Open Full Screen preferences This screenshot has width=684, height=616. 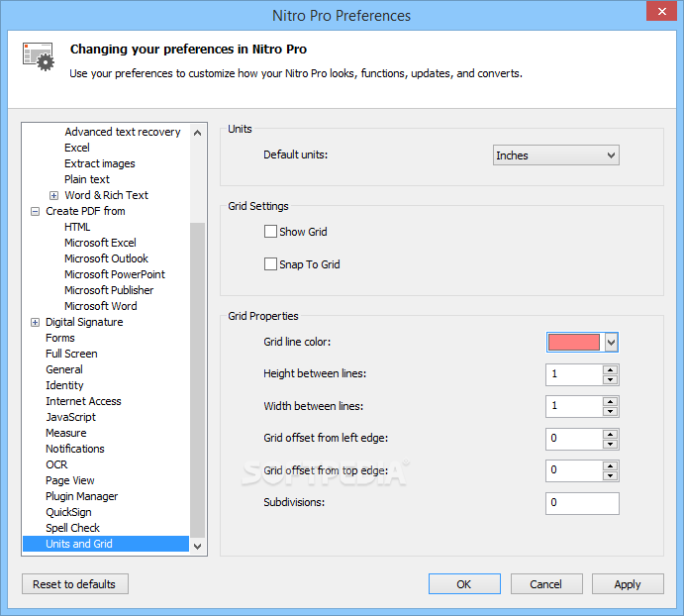pos(71,354)
